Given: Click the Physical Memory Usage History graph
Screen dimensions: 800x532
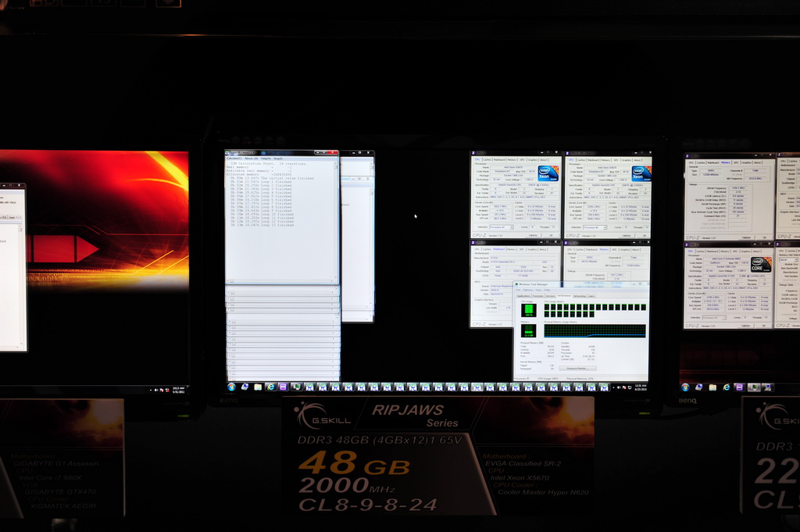Looking at the screenshot, I should coord(595,330).
